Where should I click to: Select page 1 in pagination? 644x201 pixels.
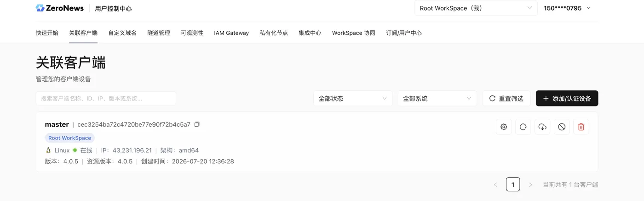click(x=513, y=184)
